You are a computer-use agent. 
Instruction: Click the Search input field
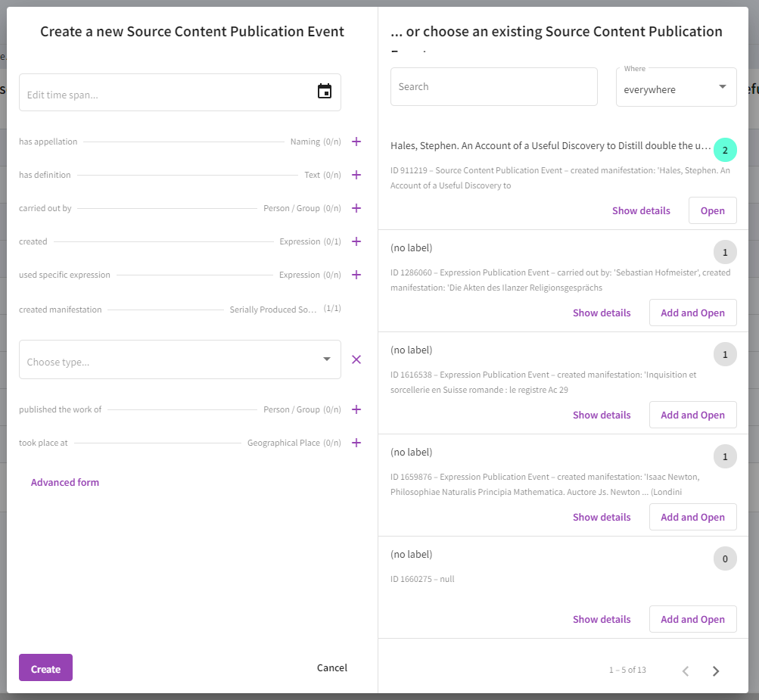tap(493, 87)
